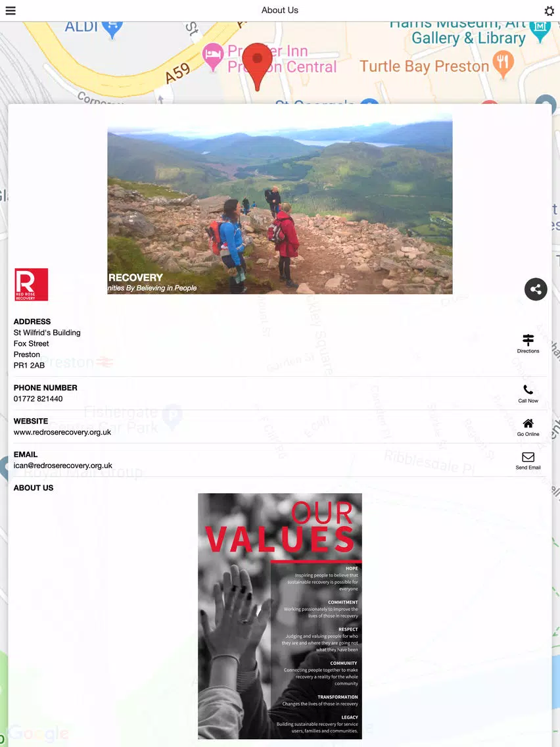This screenshot has height=747, width=560.
Task: Click the website www.redroserecovery.org.uk
Action: pos(62,432)
